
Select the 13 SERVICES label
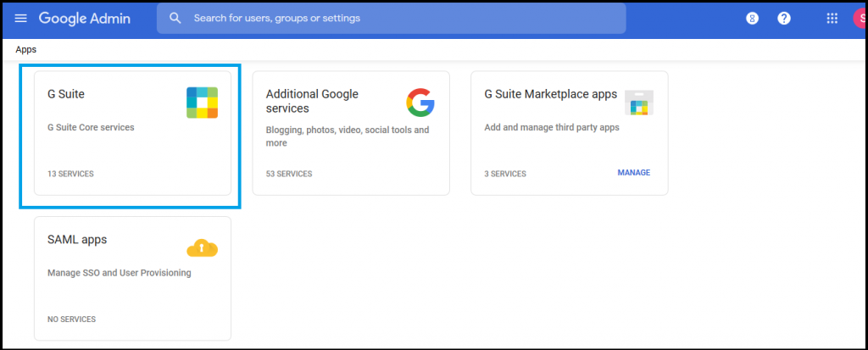pos(71,174)
